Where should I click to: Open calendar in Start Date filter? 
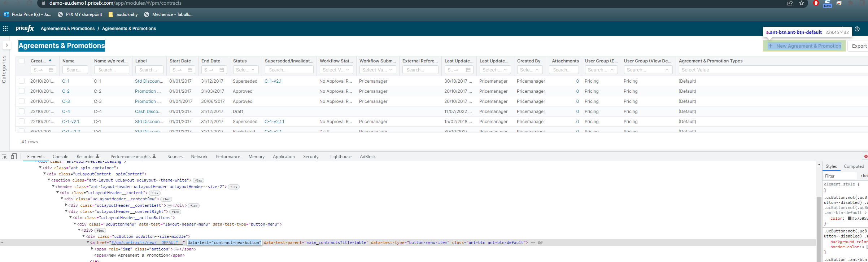190,70
